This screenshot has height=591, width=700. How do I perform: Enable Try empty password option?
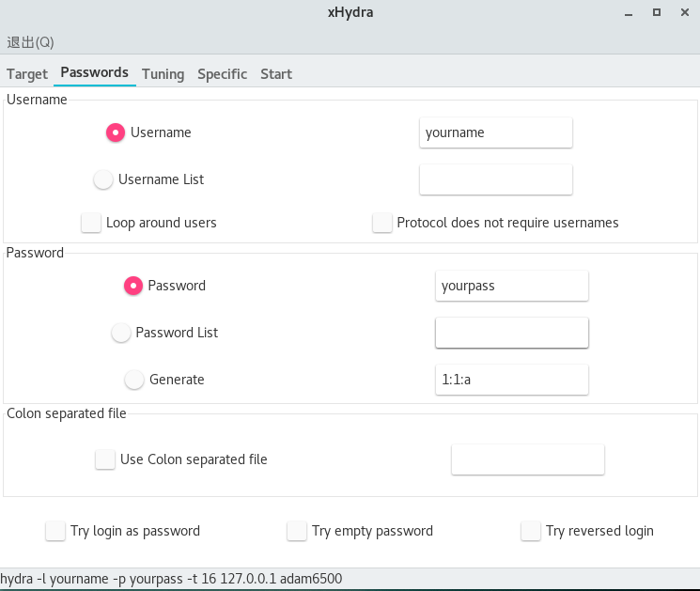click(297, 531)
